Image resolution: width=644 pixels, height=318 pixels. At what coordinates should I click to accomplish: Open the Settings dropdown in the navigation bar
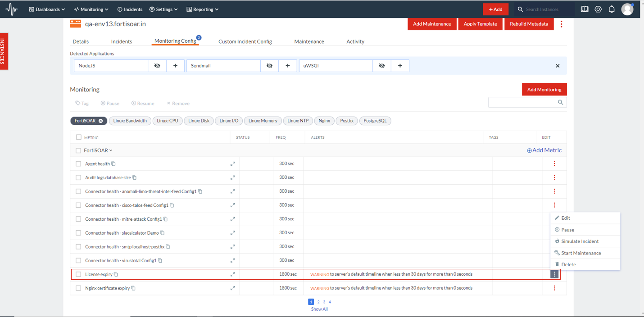[163, 9]
